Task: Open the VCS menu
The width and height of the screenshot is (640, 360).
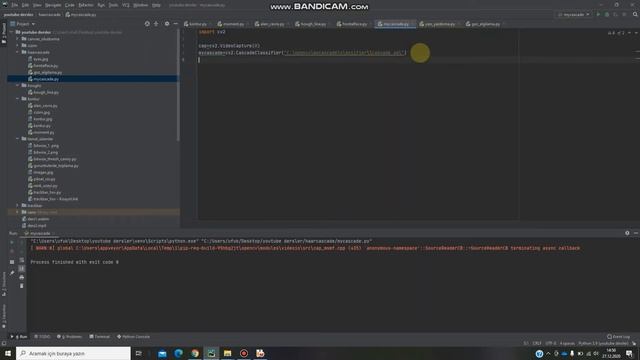Action: coord(126,5)
